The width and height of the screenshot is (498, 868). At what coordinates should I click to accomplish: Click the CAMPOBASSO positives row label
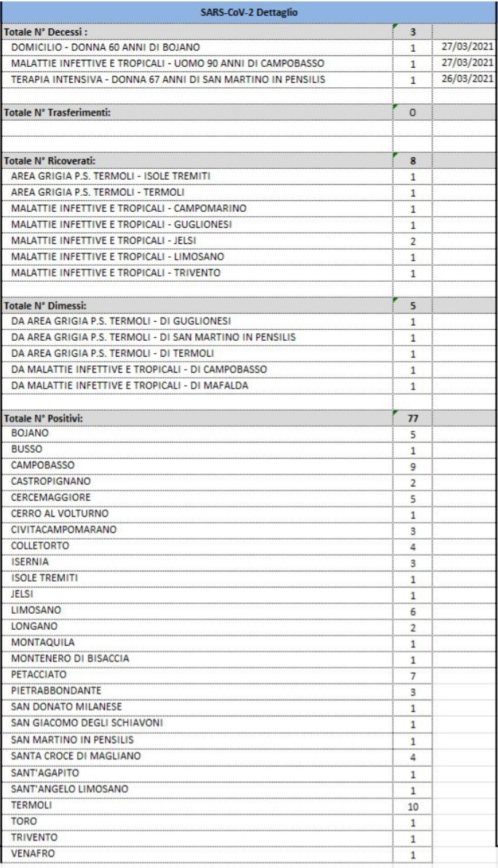(x=43, y=465)
